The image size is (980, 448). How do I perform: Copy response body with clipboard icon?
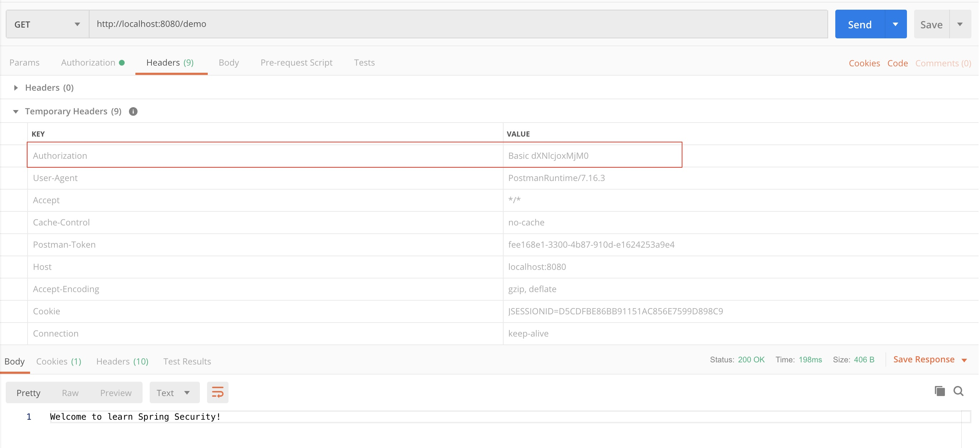click(939, 391)
